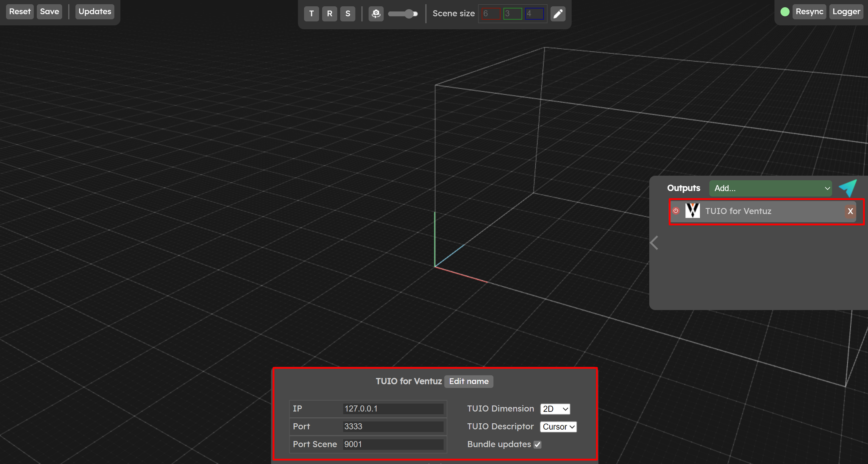Open the TUIO Dimension 2D dropdown
Image resolution: width=868 pixels, height=464 pixels.
coord(555,409)
